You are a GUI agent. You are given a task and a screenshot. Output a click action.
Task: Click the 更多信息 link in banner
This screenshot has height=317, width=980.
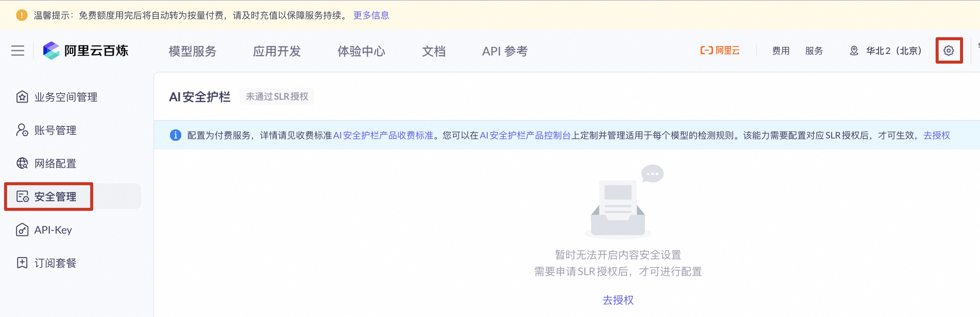coord(371,15)
